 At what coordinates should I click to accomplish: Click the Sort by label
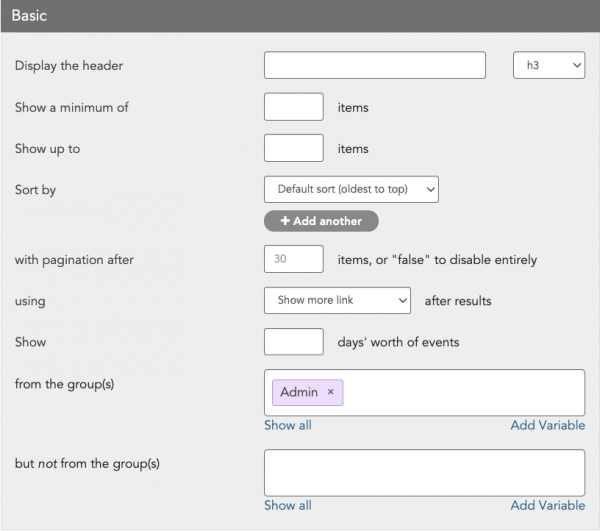35,190
